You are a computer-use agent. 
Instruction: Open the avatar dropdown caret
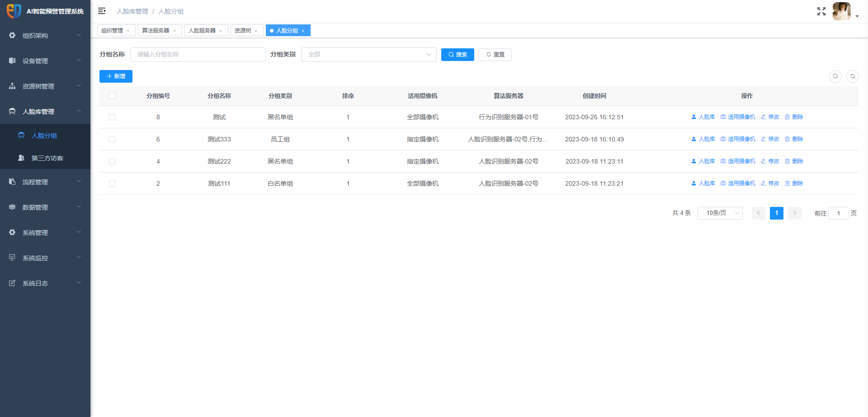(x=857, y=16)
